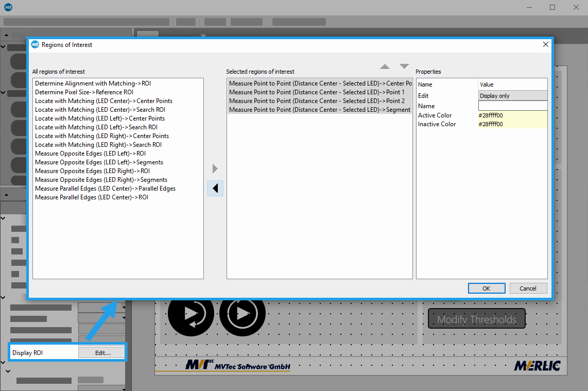Select Measure Parallel Edges (LED Center)->Parallel Edges
The height and width of the screenshot is (391, 588).
105,189
